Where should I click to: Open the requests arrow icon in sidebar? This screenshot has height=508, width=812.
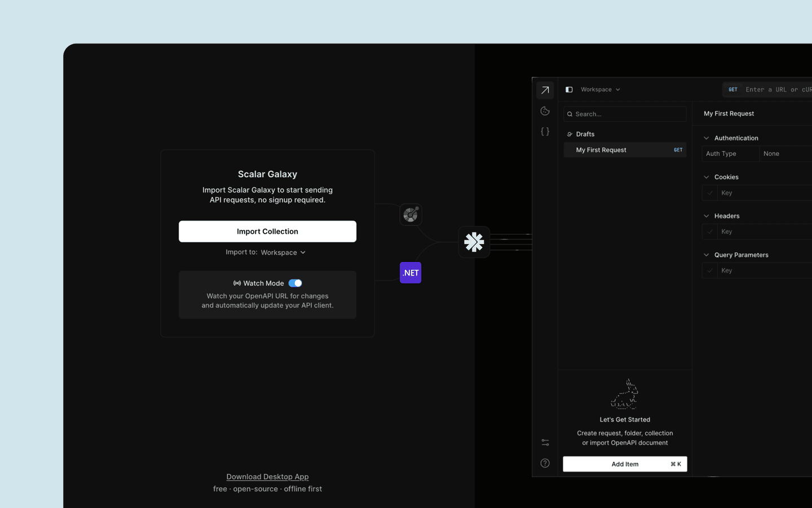coord(545,90)
